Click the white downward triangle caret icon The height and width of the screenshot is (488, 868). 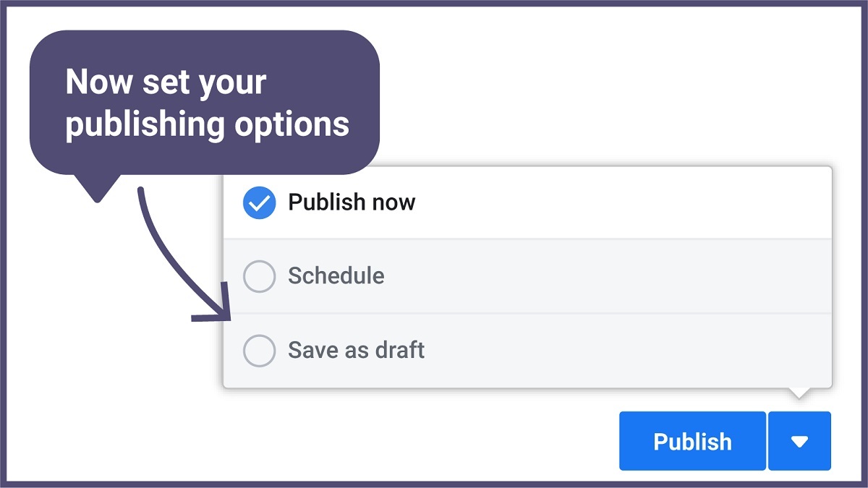tap(799, 442)
